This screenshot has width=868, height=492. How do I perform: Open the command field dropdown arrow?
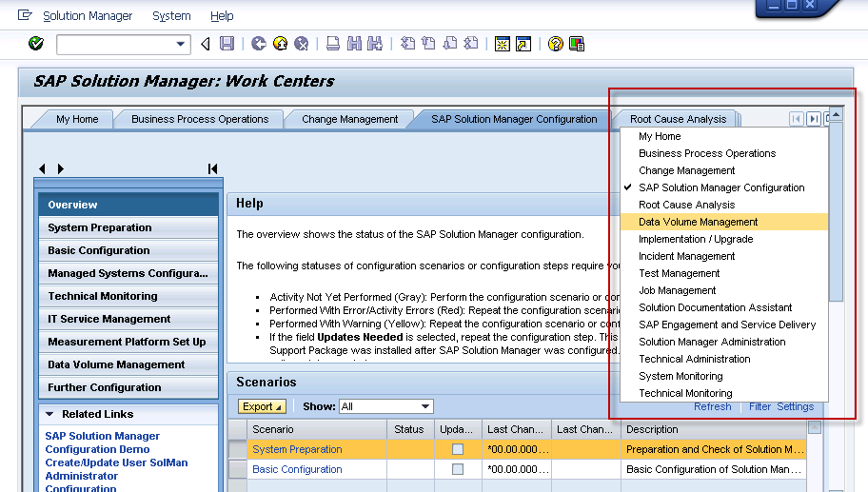tap(180, 44)
